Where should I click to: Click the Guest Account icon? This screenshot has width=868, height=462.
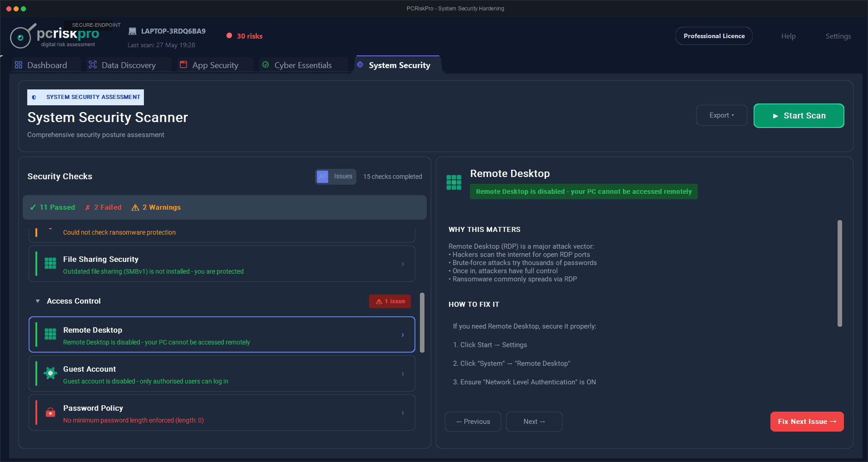point(50,373)
